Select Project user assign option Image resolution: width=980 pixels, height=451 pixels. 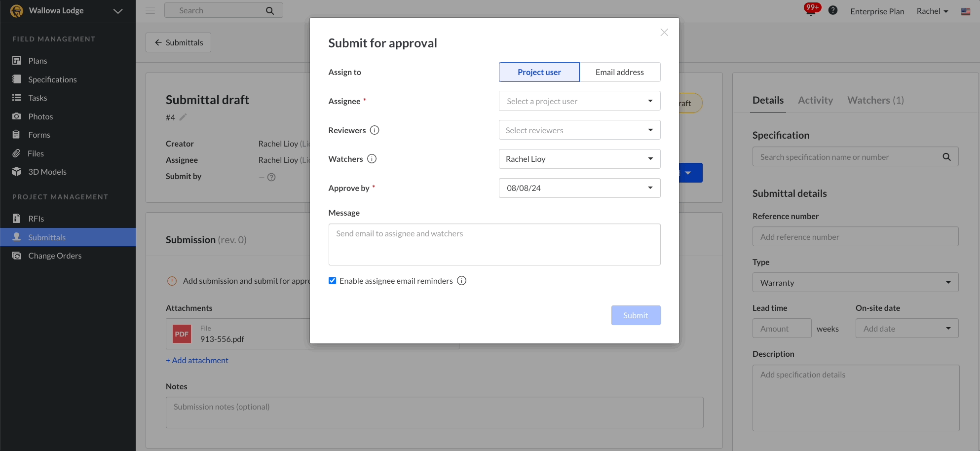539,72
